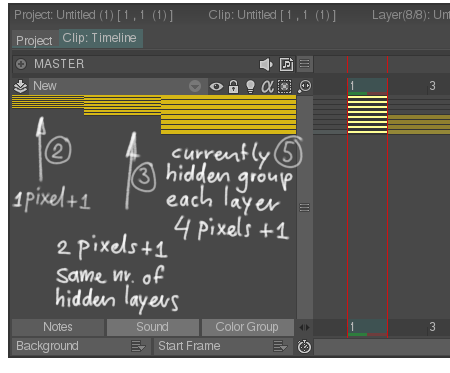Toggle the light table bulb icon

[250, 87]
